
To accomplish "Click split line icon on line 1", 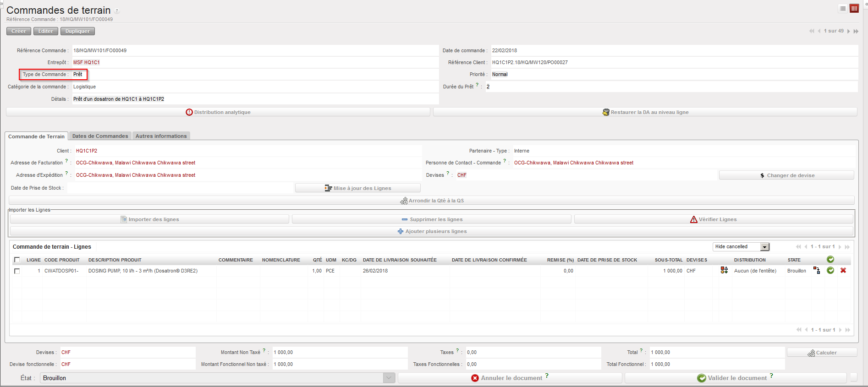I will coord(817,271).
